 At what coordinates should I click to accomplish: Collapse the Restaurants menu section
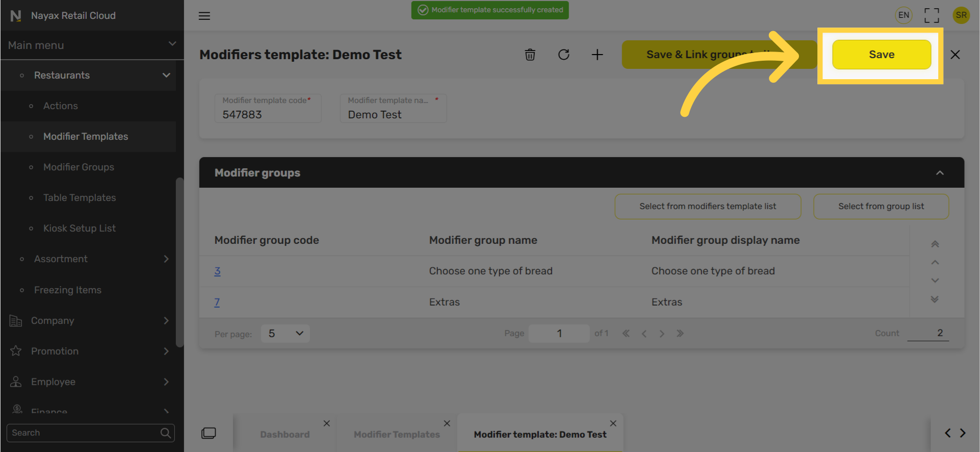(166, 76)
